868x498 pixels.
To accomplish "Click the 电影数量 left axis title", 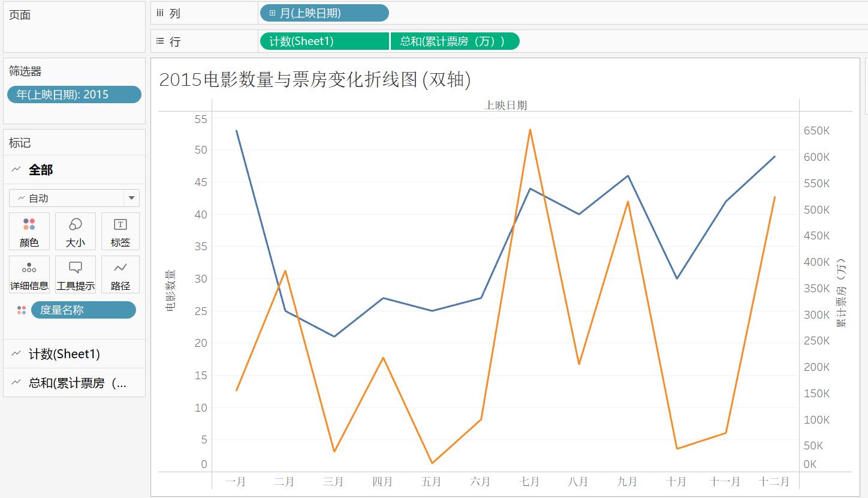I will [171, 290].
